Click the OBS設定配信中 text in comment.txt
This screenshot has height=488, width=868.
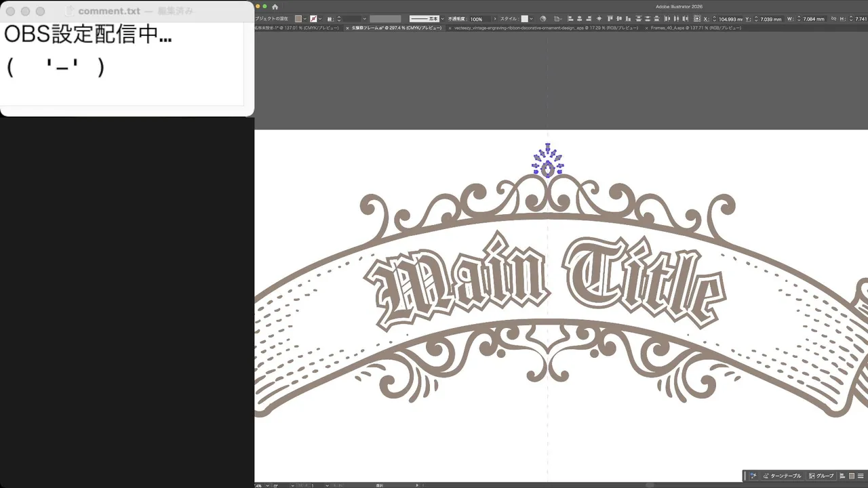(88, 35)
